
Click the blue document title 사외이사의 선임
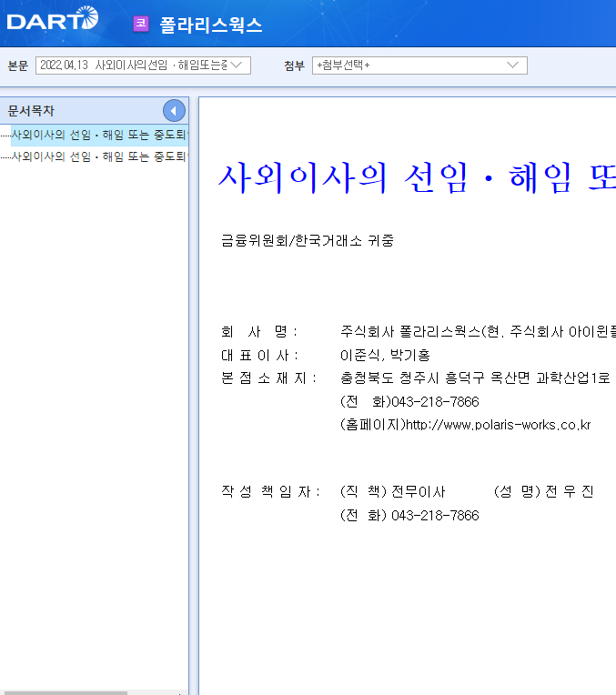point(417,177)
